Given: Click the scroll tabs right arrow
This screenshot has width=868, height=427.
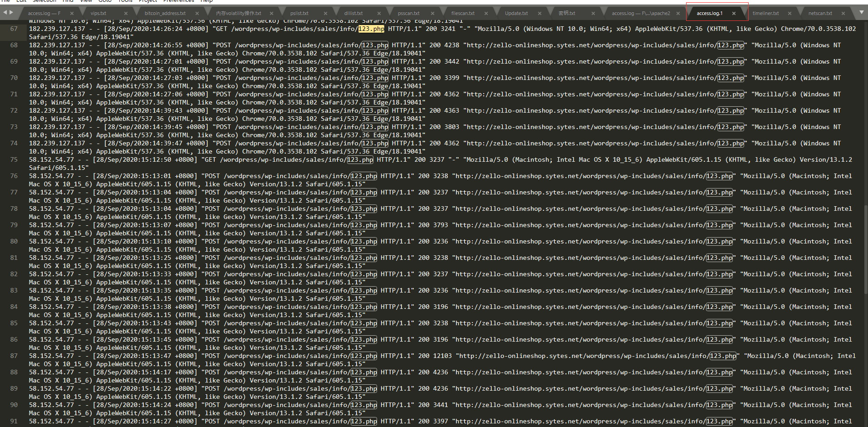Looking at the screenshot, I should (11, 12).
